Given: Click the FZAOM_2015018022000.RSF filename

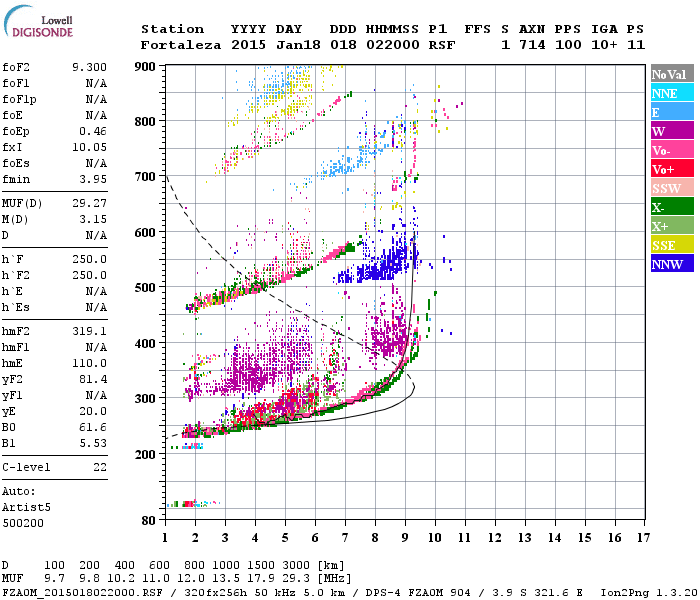Looking at the screenshot, I should 83,593.
